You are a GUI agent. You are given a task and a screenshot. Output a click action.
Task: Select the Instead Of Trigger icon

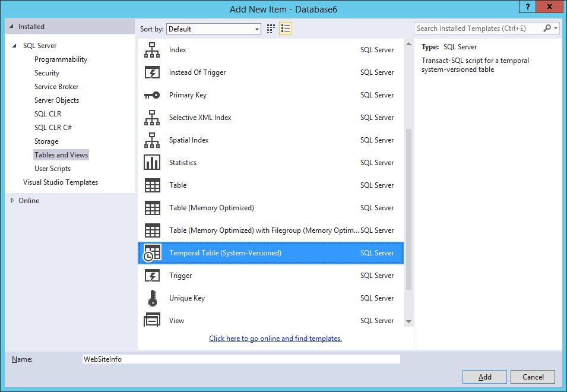[x=152, y=73]
